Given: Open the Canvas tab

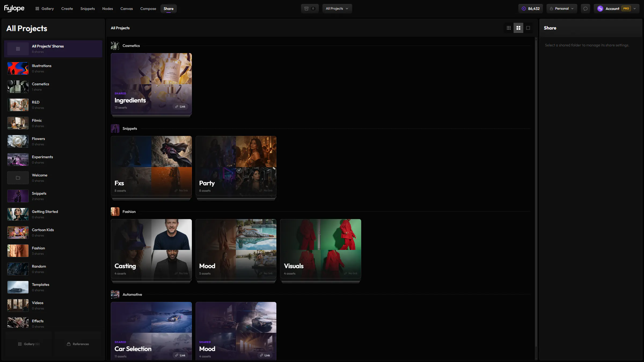Looking at the screenshot, I should tap(127, 9).
